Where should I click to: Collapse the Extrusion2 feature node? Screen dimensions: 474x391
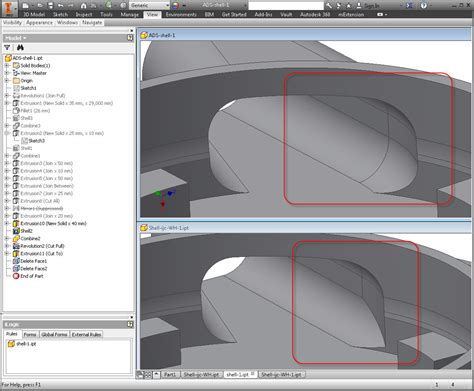pos(7,133)
